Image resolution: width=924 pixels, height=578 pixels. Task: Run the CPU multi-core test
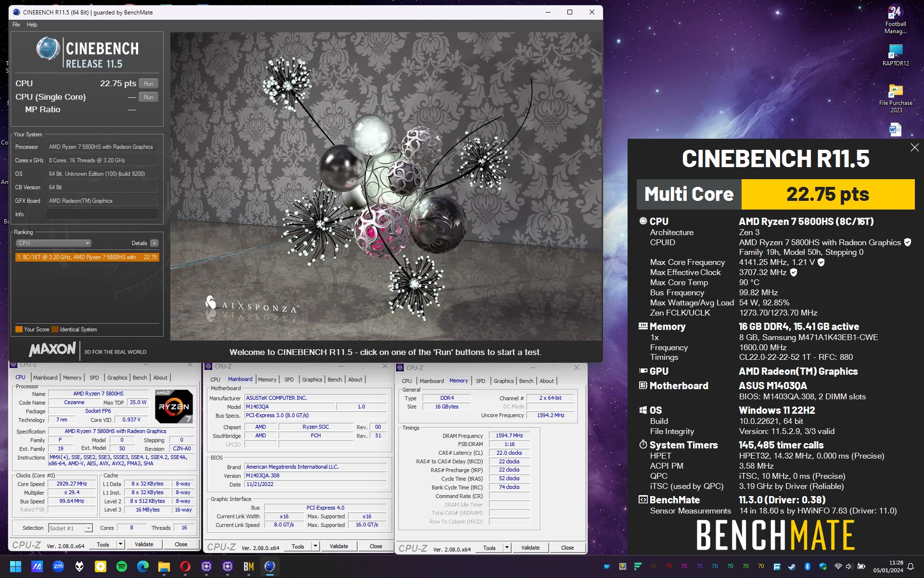[149, 83]
